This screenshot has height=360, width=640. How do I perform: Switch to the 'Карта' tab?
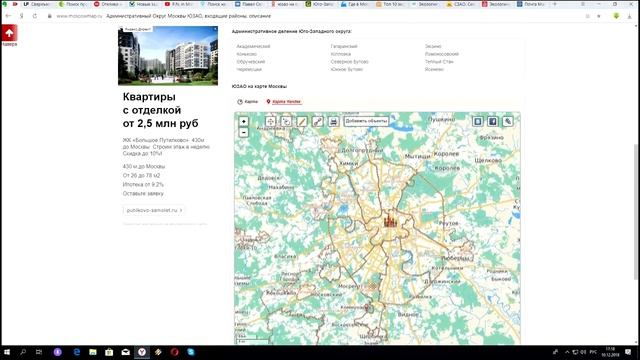[x=248, y=102]
